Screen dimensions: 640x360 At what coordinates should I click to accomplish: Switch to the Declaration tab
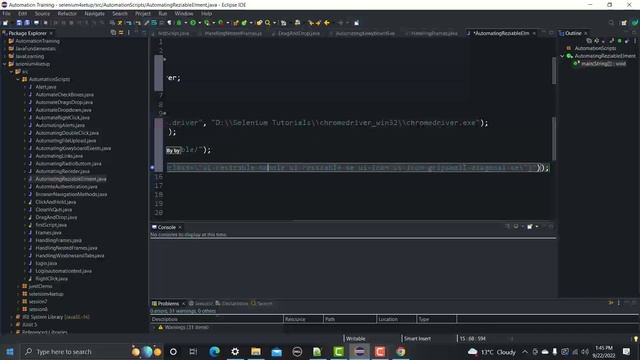click(232, 303)
